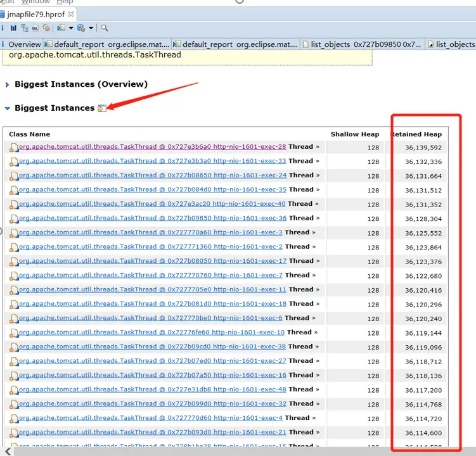Click thread icon on the exec-10 row
The image size is (476, 456).
pos(14,333)
